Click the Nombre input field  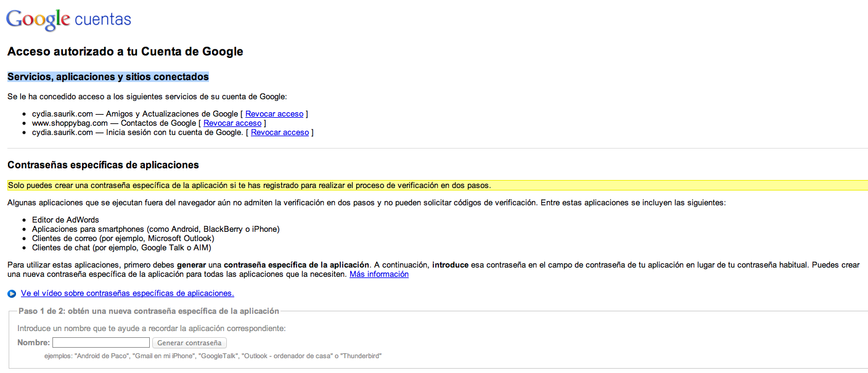pyautogui.click(x=101, y=342)
